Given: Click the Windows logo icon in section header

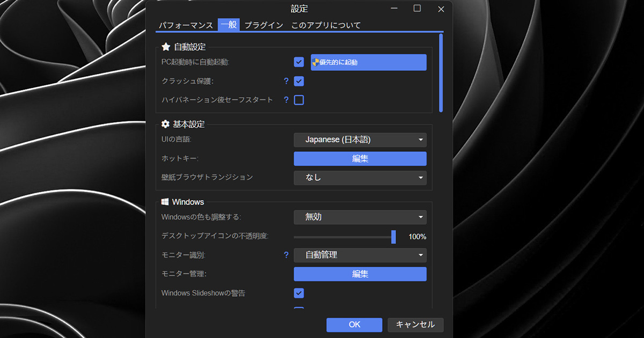Looking at the screenshot, I should tap(165, 202).
